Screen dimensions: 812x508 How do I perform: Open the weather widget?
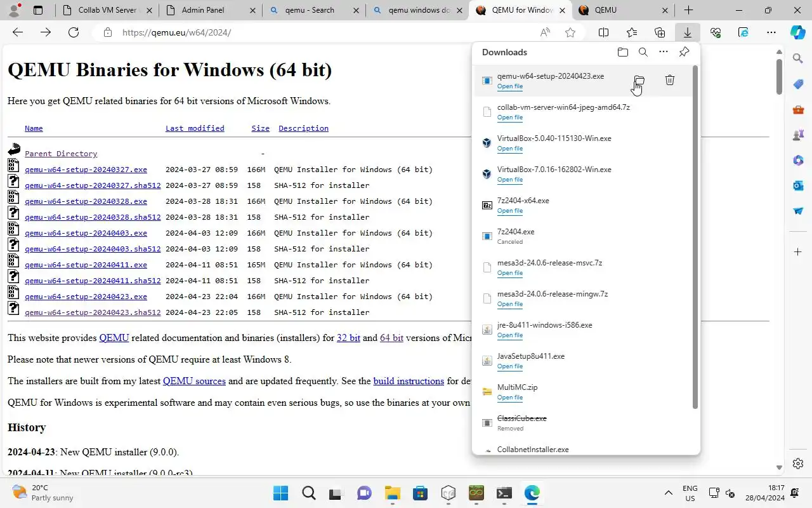[x=43, y=493]
